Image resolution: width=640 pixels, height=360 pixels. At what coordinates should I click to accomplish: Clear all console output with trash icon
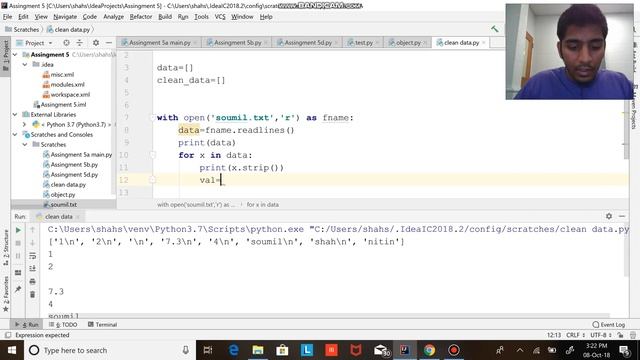click(33, 294)
